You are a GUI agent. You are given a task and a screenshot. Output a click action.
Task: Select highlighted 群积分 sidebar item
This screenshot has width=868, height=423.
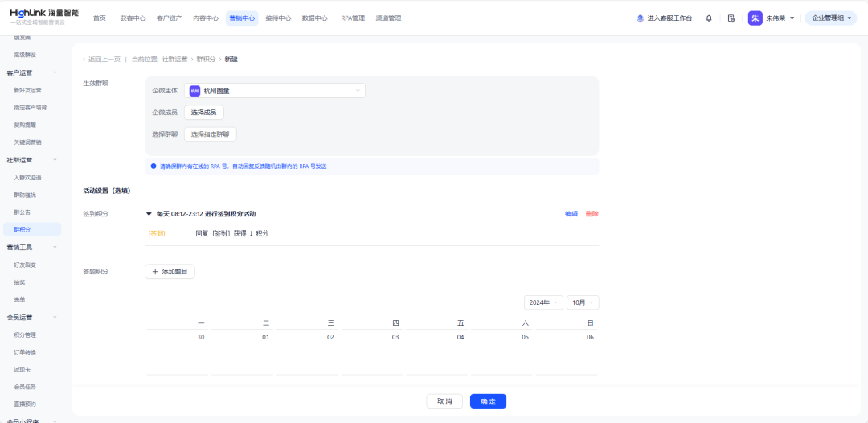[32, 229]
